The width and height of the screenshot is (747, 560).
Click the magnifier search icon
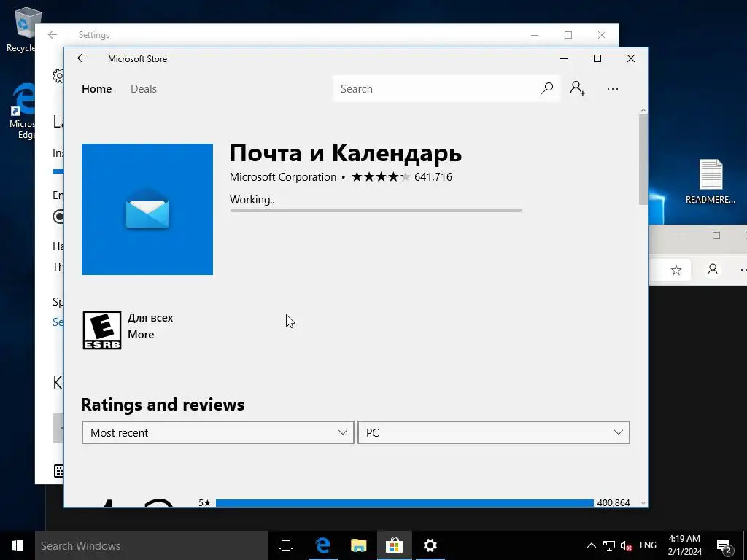click(547, 88)
